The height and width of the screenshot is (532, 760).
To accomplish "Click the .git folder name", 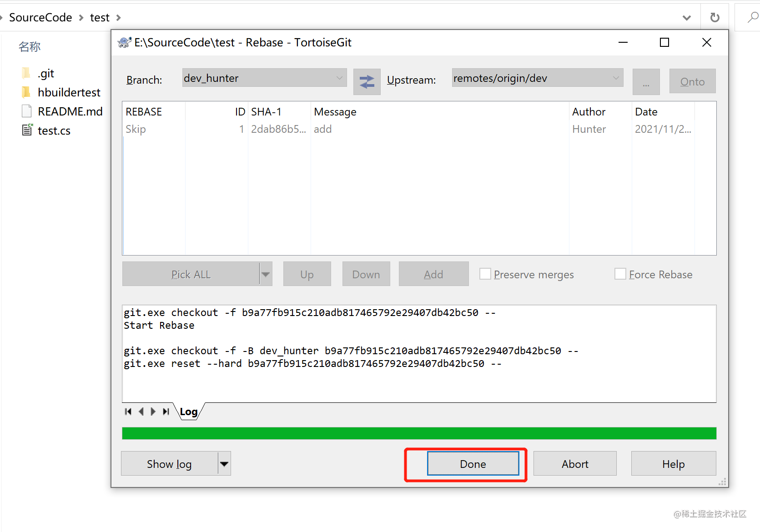I will 46,73.
